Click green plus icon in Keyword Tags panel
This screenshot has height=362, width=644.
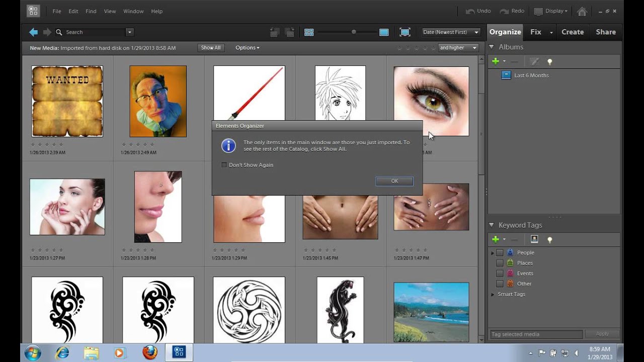496,239
